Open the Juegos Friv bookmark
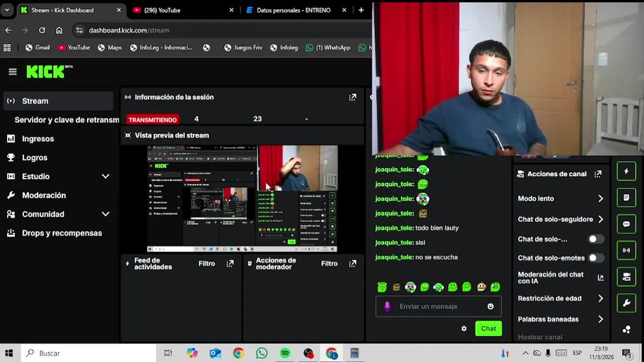The height and width of the screenshot is (362, 644). tap(243, 48)
